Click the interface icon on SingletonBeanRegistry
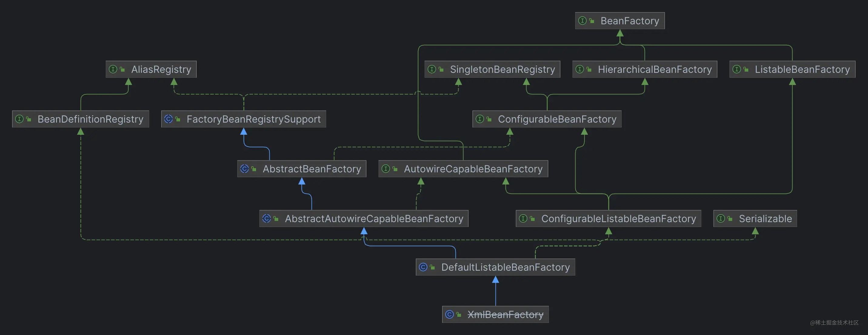Screen dimensions: 868x335 pos(432,69)
